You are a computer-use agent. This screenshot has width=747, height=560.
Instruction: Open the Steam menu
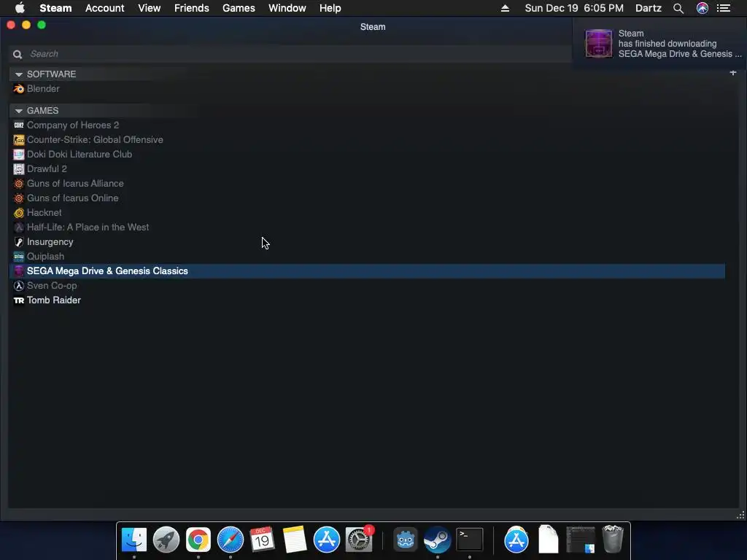(55, 8)
